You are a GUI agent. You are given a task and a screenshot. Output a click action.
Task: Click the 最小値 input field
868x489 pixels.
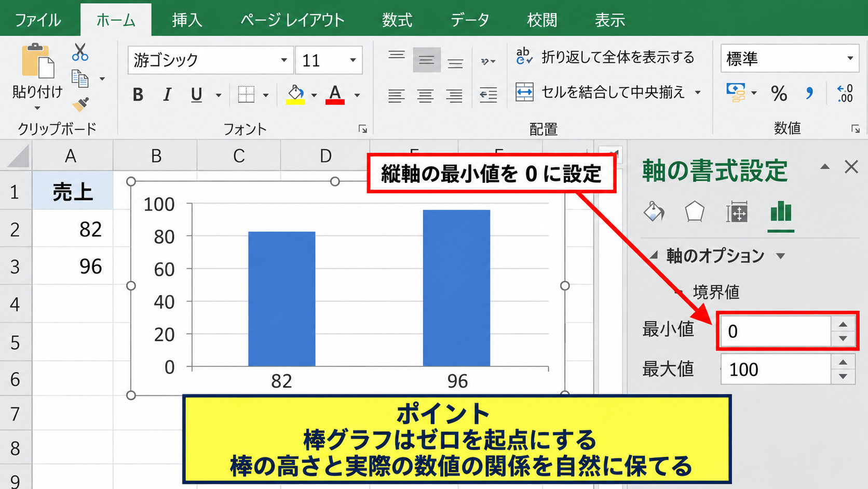[777, 331]
